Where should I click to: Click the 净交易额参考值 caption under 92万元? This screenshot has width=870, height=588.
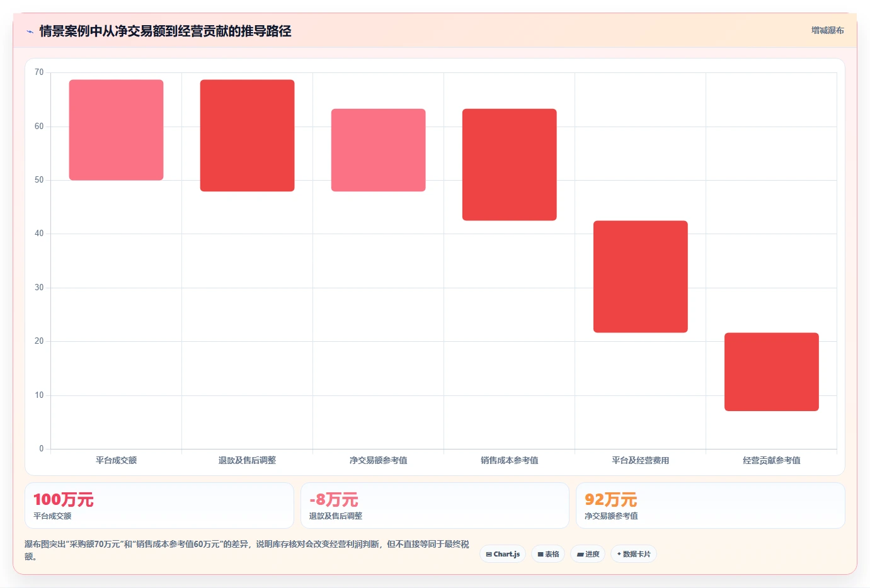click(611, 516)
